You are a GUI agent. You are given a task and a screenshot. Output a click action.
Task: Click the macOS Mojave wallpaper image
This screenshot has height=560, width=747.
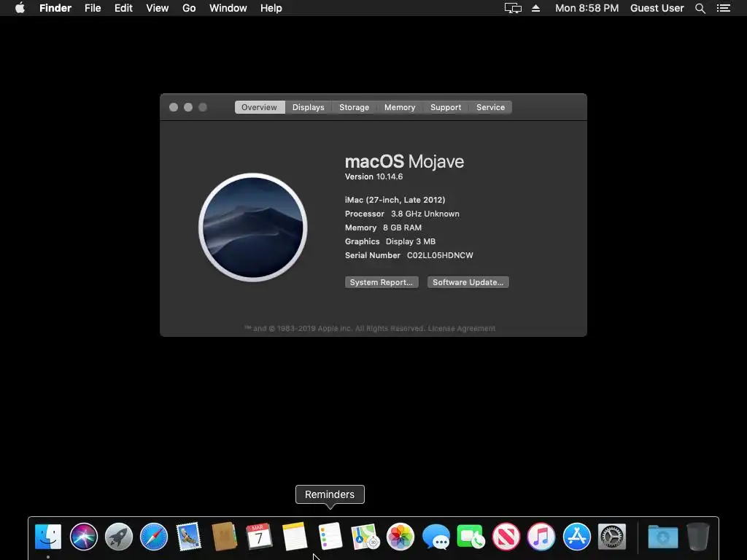[x=253, y=227]
